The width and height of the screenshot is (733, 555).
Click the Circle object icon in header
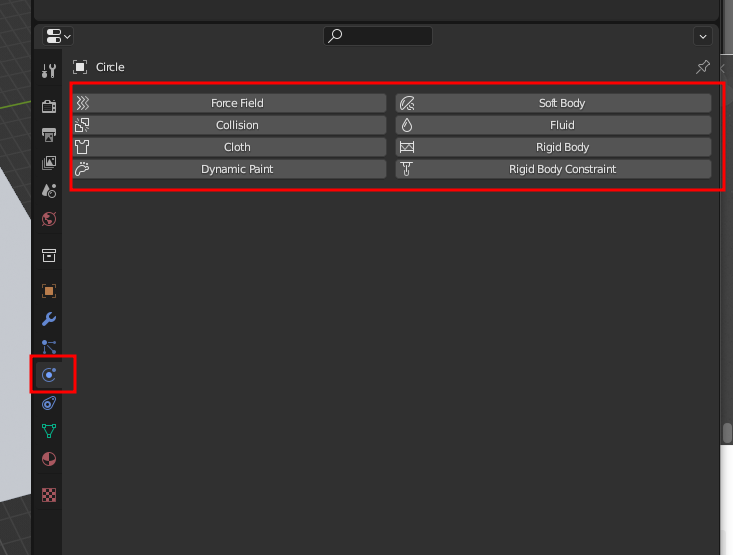pos(80,67)
